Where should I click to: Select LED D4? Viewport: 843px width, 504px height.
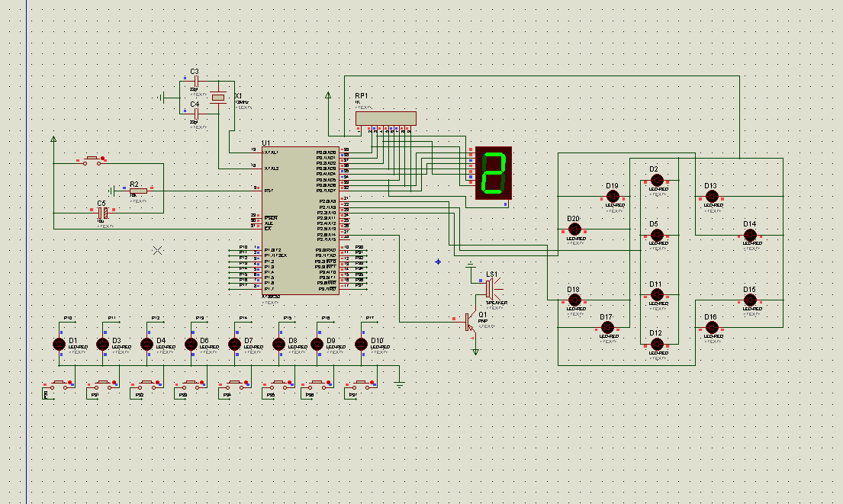(x=146, y=345)
